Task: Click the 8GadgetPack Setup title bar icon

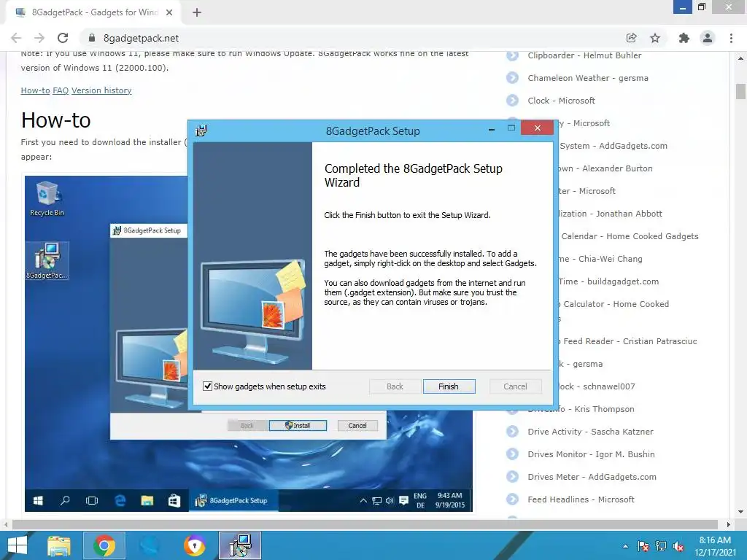Action: click(201, 131)
